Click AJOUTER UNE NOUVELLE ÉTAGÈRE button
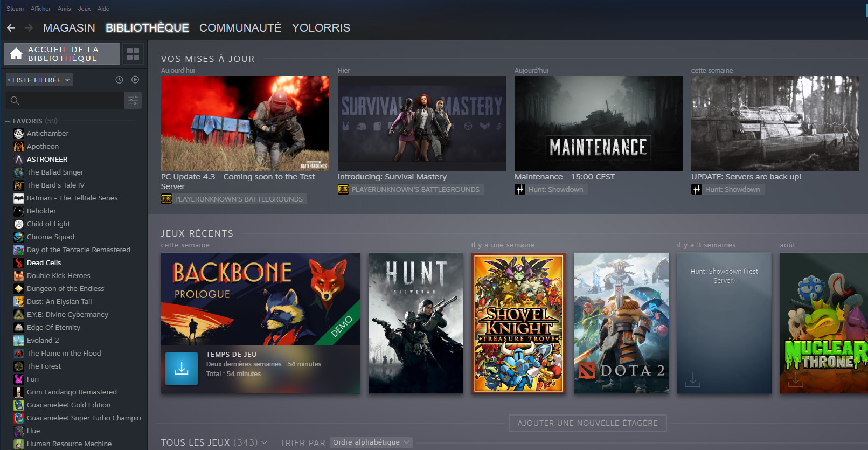 (x=588, y=423)
